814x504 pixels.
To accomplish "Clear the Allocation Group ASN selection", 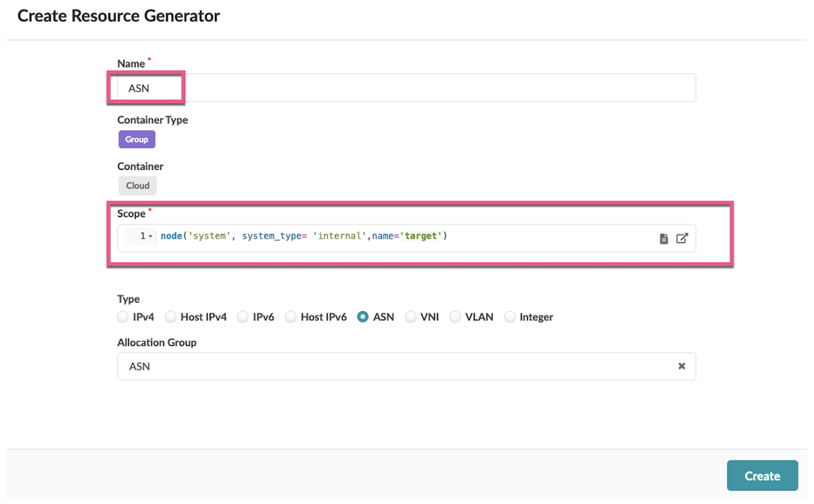I will point(682,366).
